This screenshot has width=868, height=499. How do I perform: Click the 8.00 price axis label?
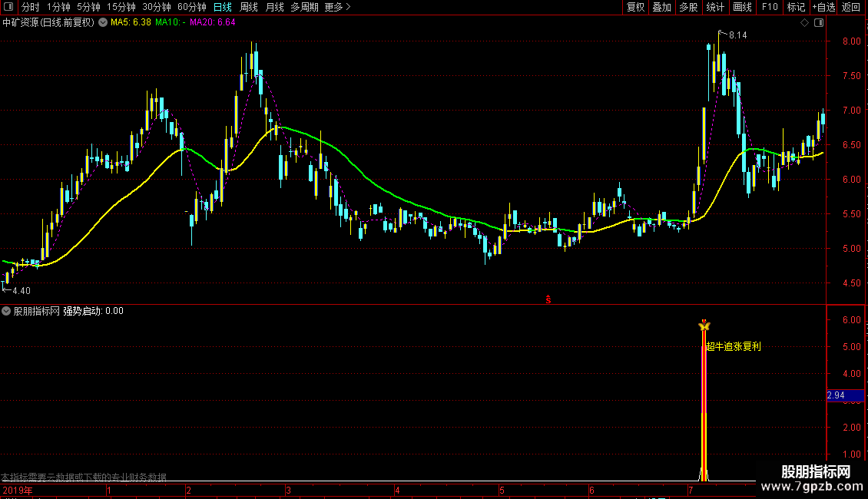(x=851, y=41)
